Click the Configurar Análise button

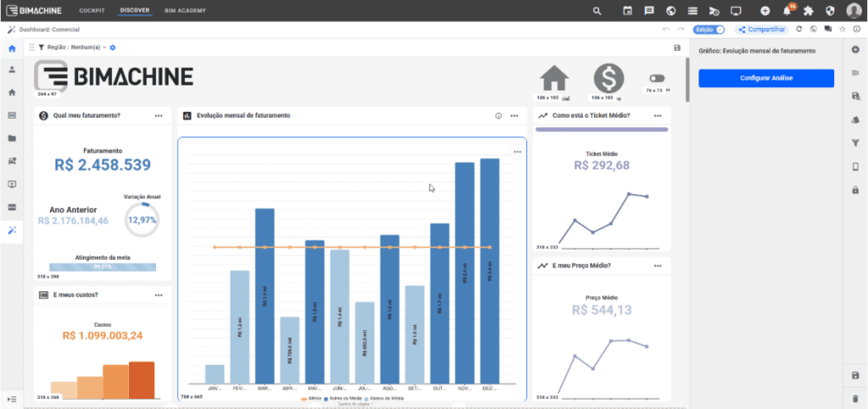pos(765,78)
